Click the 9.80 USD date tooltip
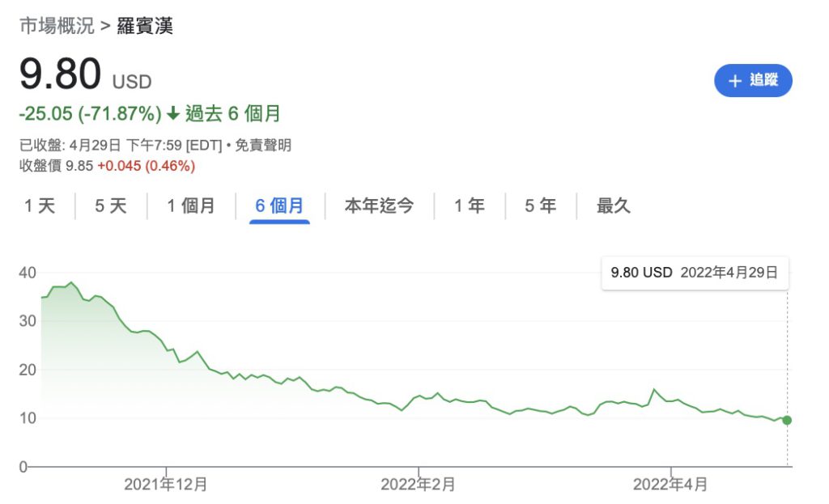The height and width of the screenshot is (504, 829). [694, 273]
